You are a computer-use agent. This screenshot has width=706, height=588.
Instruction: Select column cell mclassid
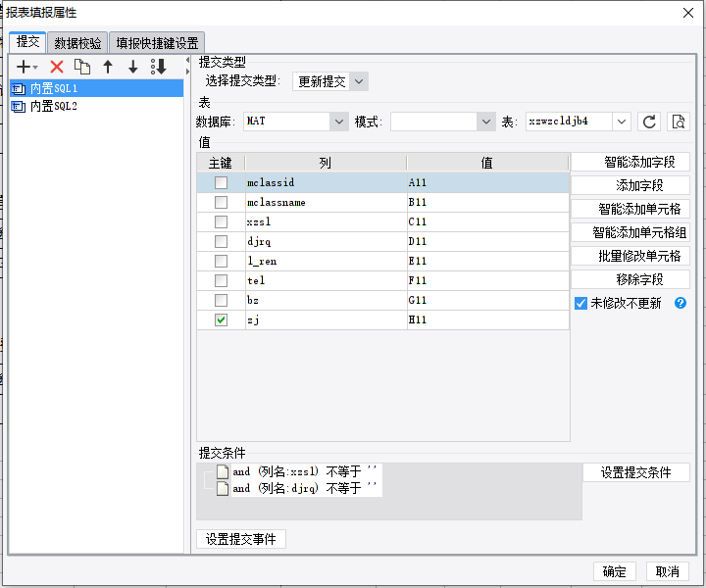coord(326,182)
